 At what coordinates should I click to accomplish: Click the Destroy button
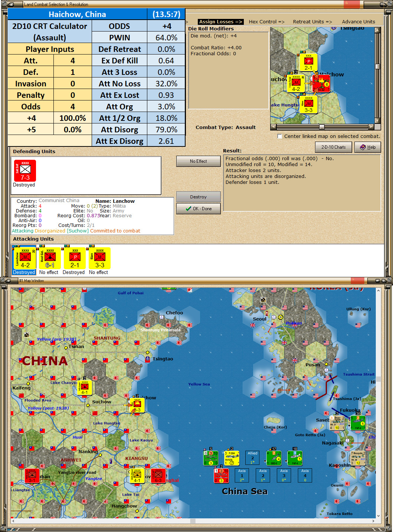199,197
